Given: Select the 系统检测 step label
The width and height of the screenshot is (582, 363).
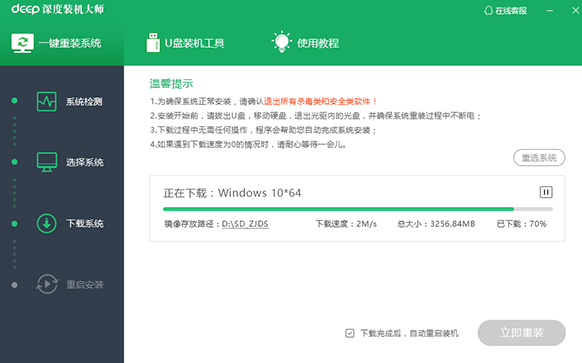Looking at the screenshot, I should click(x=84, y=102).
